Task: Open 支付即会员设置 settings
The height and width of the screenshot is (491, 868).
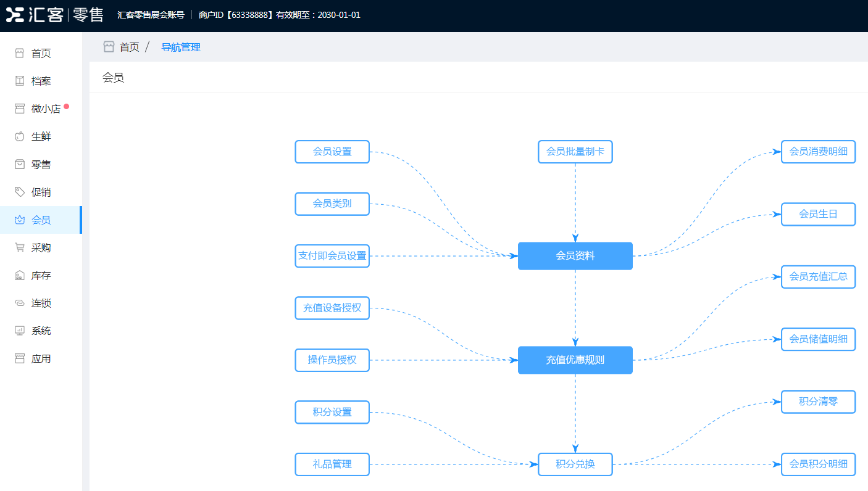Action: pyautogui.click(x=332, y=256)
